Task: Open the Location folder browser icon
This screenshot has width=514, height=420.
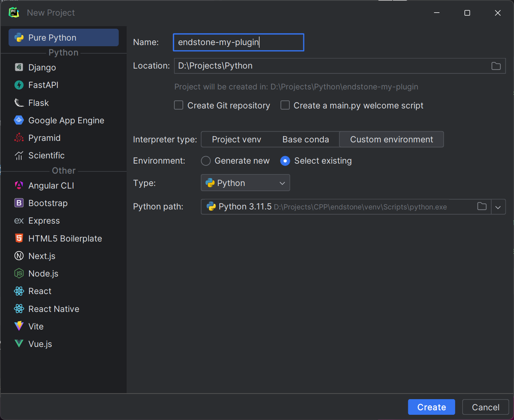Action: tap(496, 66)
